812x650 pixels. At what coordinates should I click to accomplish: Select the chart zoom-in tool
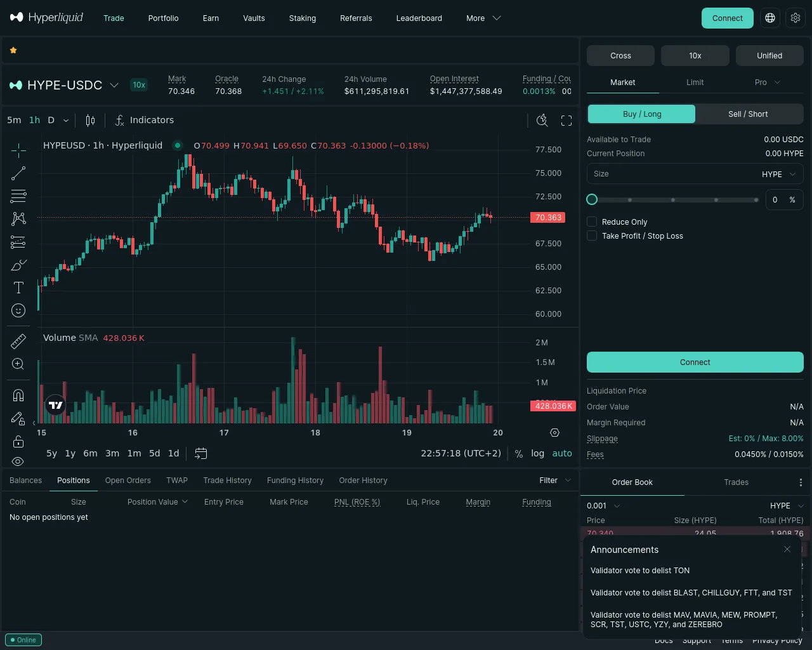pos(18,364)
